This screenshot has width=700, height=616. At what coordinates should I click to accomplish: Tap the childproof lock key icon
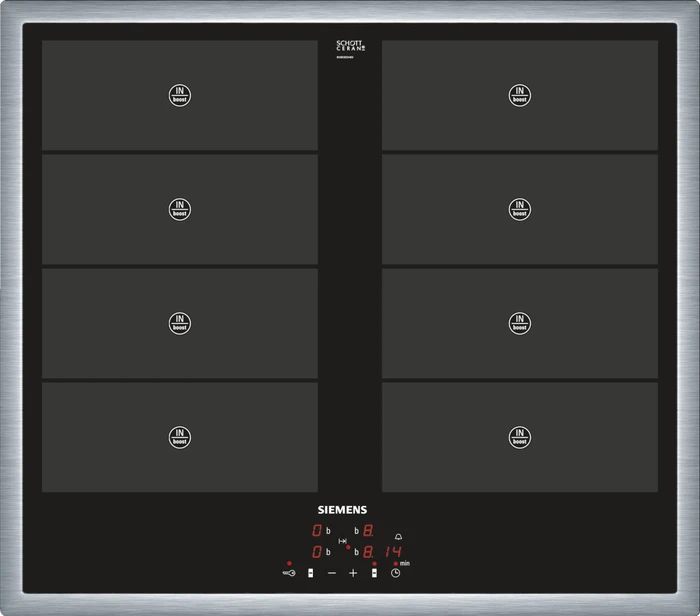(x=289, y=573)
